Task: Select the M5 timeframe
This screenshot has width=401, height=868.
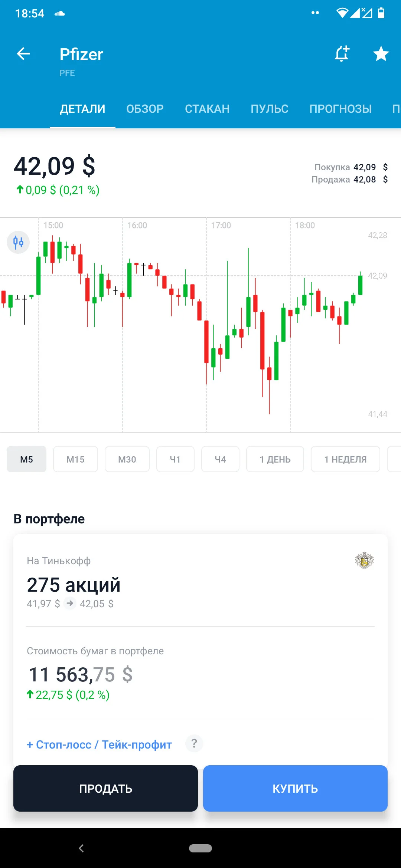Action: tap(26, 459)
